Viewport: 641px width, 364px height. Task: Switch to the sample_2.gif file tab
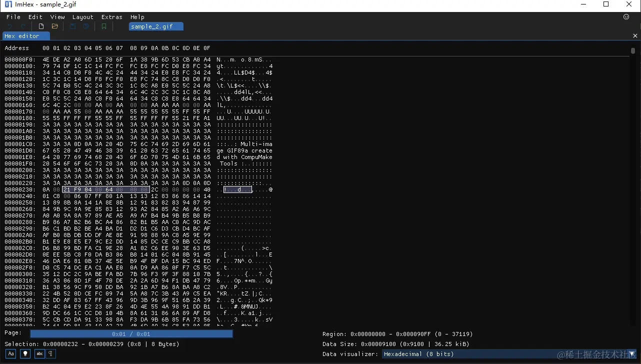156,26
